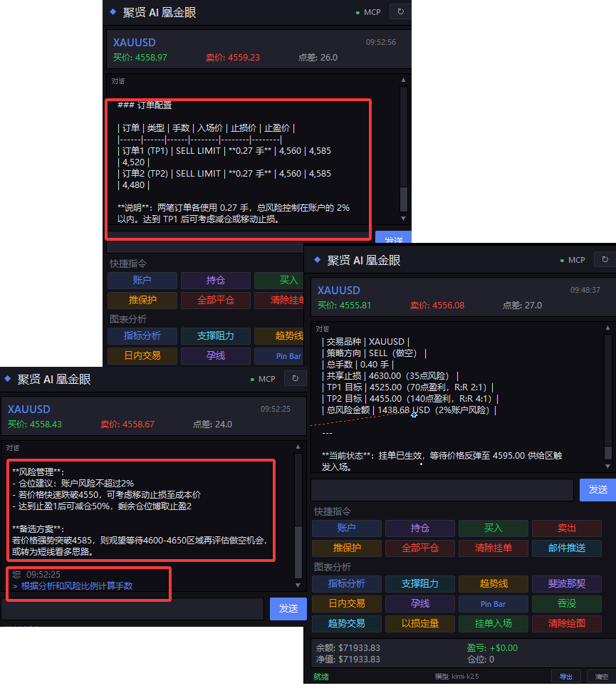Click scroll-up arrow in 09:52:25 window chat
The height and width of the screenshot is (698, 616).
(x=298, y=447)
